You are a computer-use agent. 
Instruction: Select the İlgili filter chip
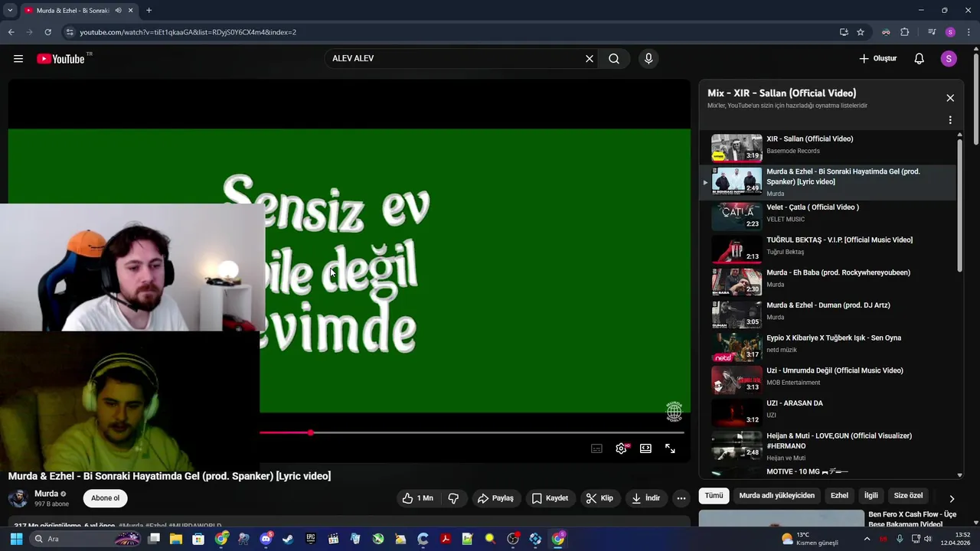coord(871,496)
